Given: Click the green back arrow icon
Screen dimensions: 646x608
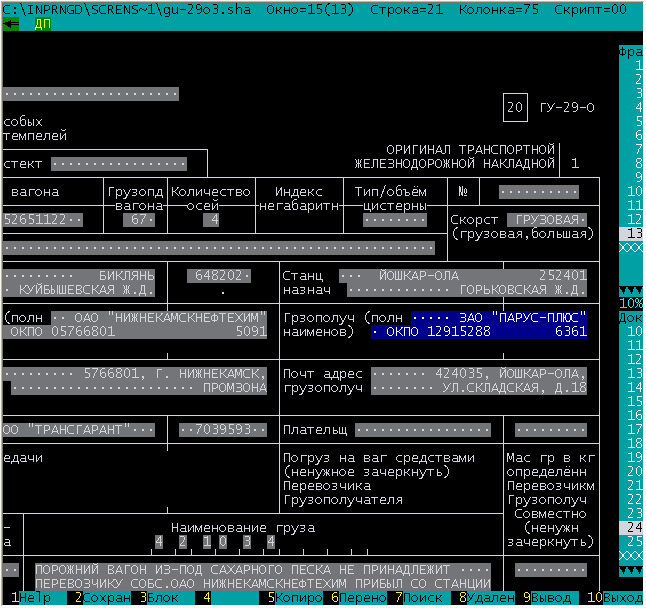Looking at the screenshot, I should point(11,23).
